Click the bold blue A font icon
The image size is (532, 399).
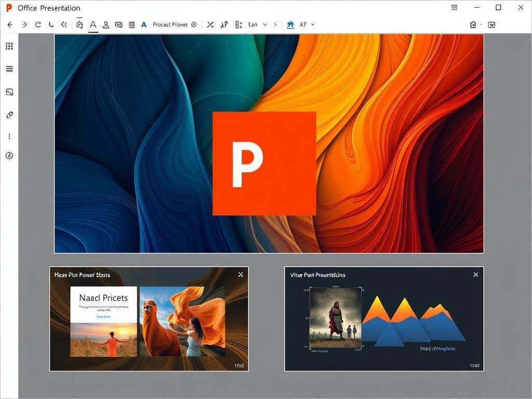click(144, 25)
